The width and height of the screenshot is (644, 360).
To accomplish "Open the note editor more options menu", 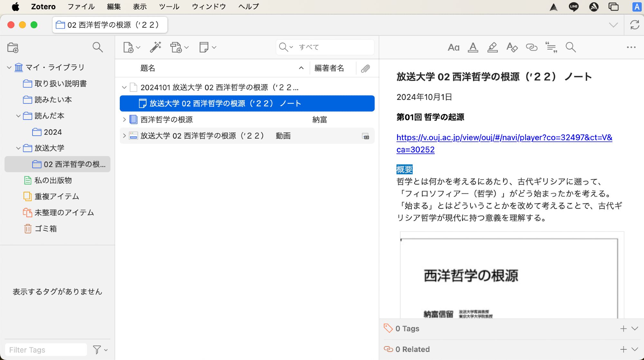I will point(631,47).
